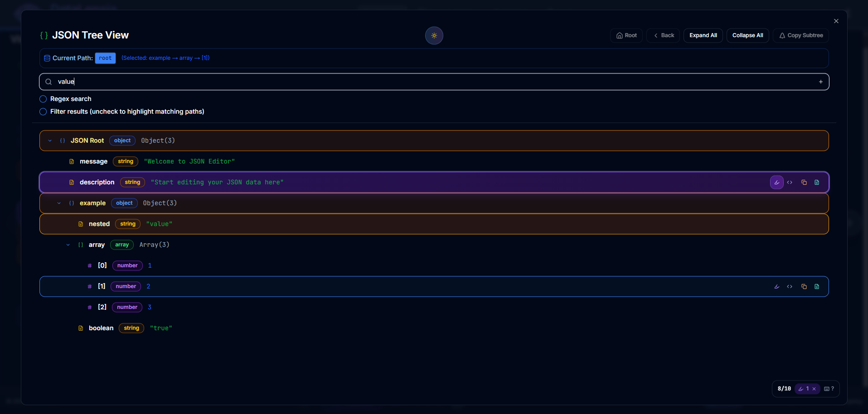
Task: Click Copy Subtree button
Action: click(801, 35)
